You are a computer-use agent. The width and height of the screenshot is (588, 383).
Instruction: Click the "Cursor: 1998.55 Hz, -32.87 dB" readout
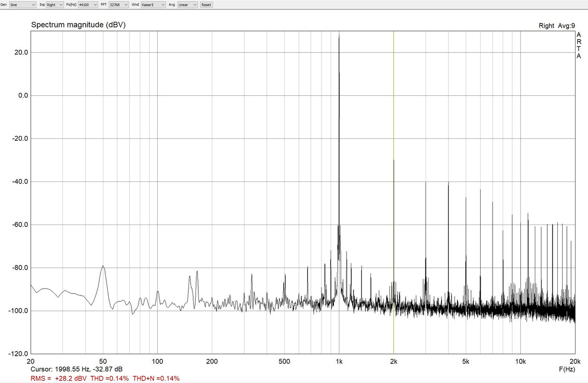tap(76, 370)
